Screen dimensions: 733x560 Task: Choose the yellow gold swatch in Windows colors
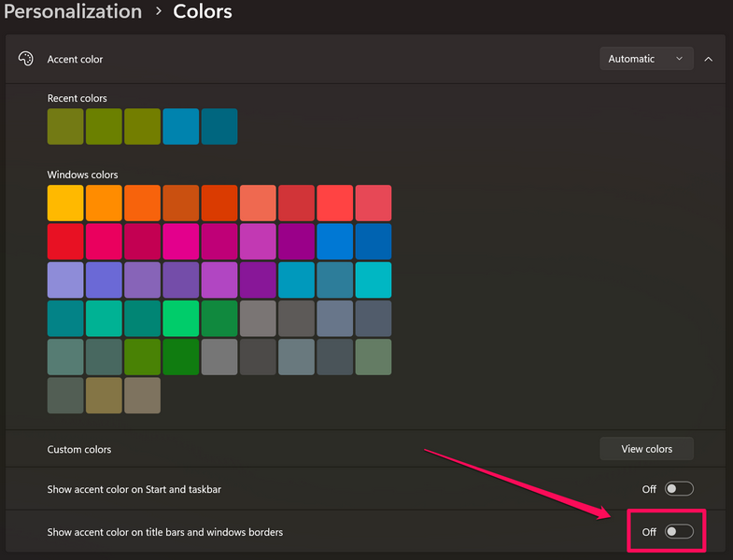(65, 203)
